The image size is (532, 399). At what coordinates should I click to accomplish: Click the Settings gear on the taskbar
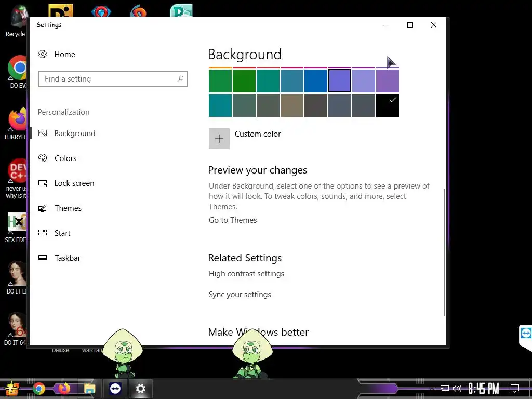140,389
